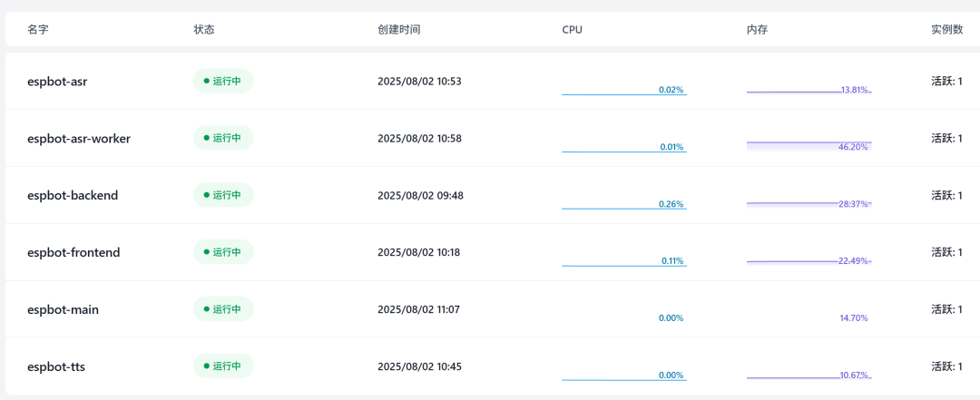Click the espbot-main service name
Viewport: 980px width, 400px height.
pos(63,309)
